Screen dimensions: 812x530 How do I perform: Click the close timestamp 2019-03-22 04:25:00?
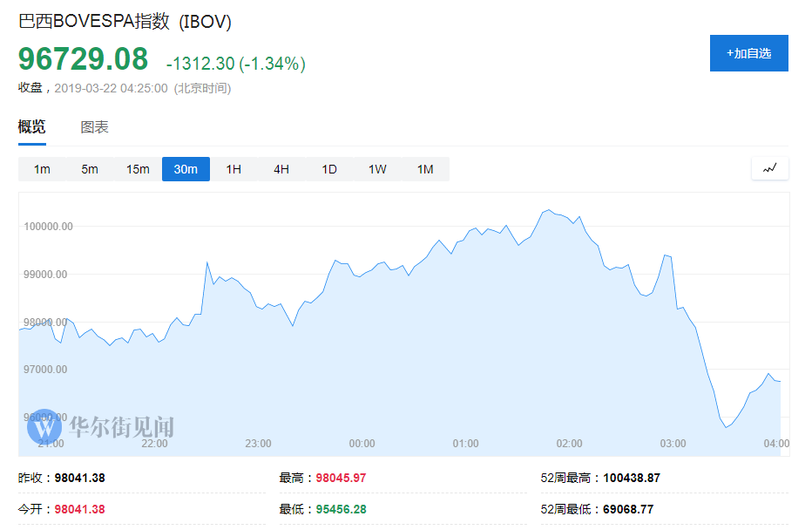click(112, 89)
